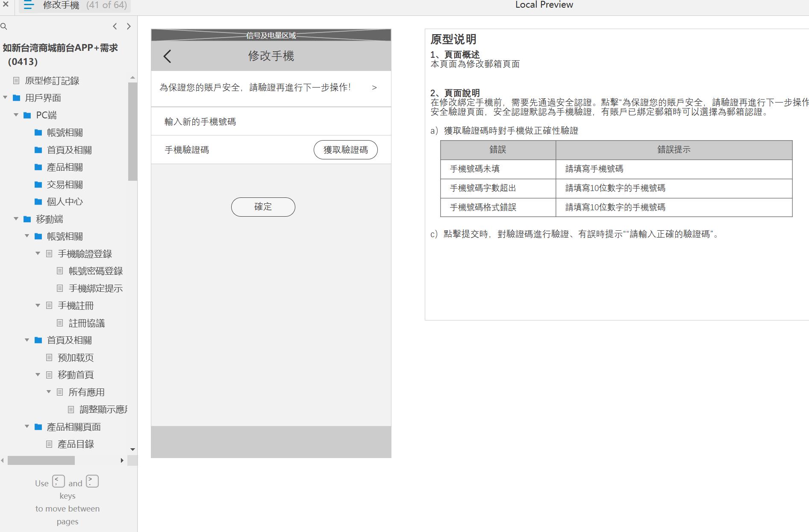Click the sidebar scroll-left arrow
809x532 pixels.
[x=3, y=460]
